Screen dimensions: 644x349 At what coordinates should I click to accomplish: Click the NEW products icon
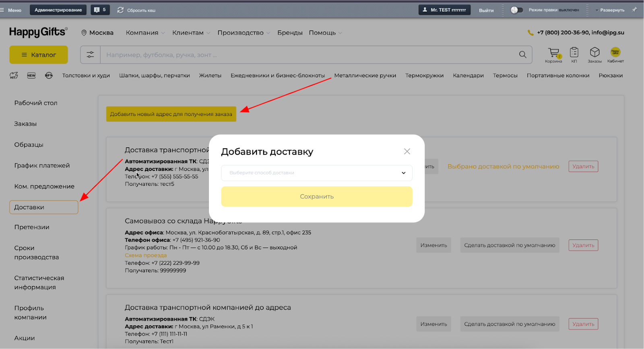pyautogui.click(x=31, y=75)
